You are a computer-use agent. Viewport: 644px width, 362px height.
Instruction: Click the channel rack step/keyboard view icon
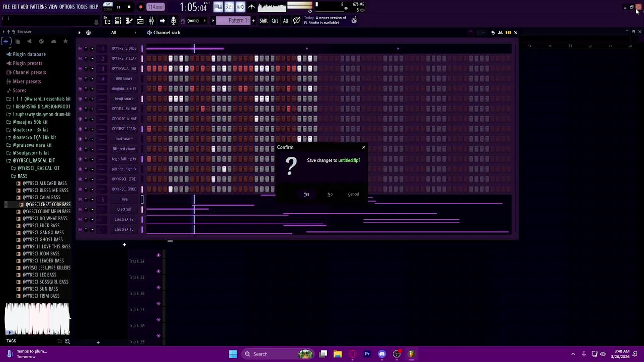[508, 33]
